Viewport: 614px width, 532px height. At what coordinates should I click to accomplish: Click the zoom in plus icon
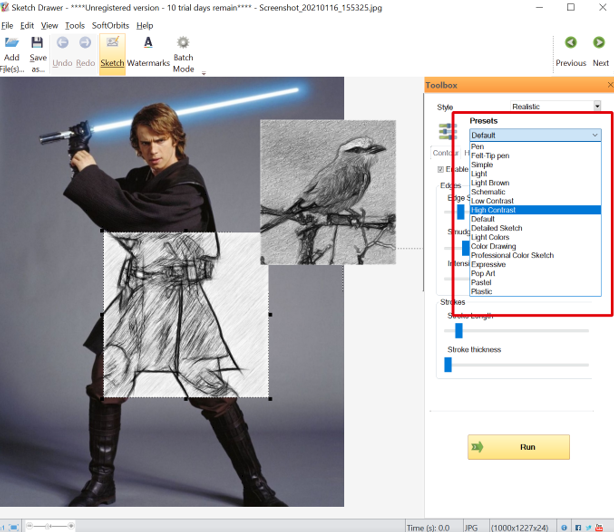click(71, 526)
